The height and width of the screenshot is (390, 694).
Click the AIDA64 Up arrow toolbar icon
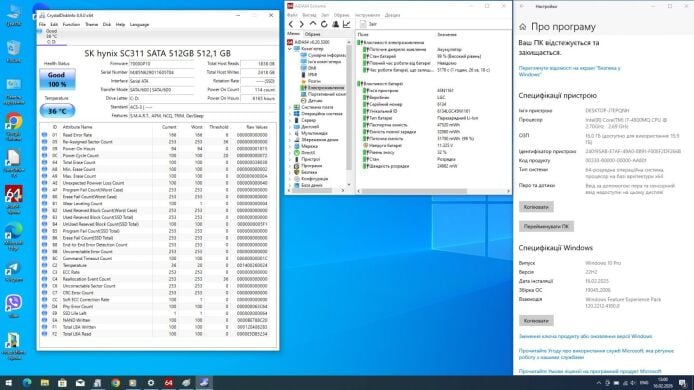tap(313, 24)
